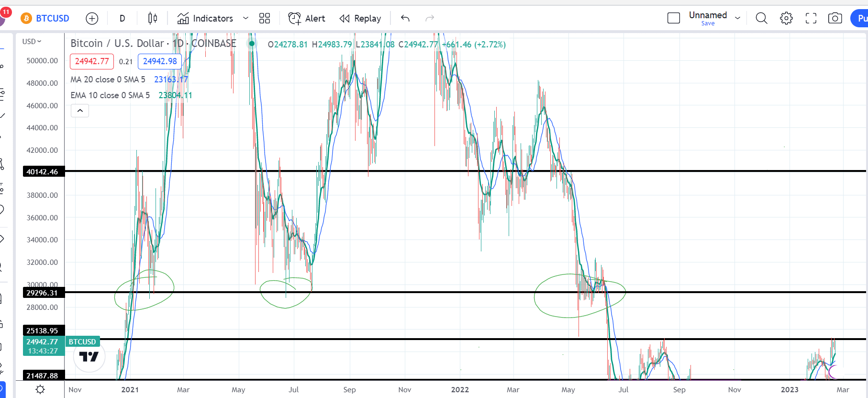Select the 40142.46 horizontal line price label
868x398 pixels.
tap(44, 171)
